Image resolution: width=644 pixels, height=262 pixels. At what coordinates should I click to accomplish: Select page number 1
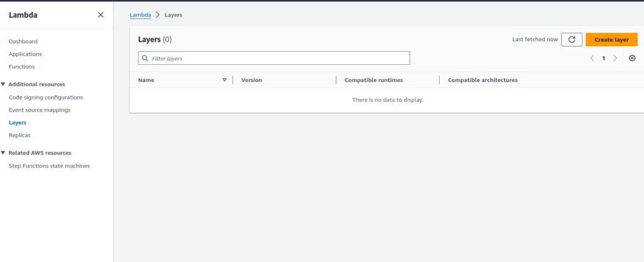tap(603, 59)
